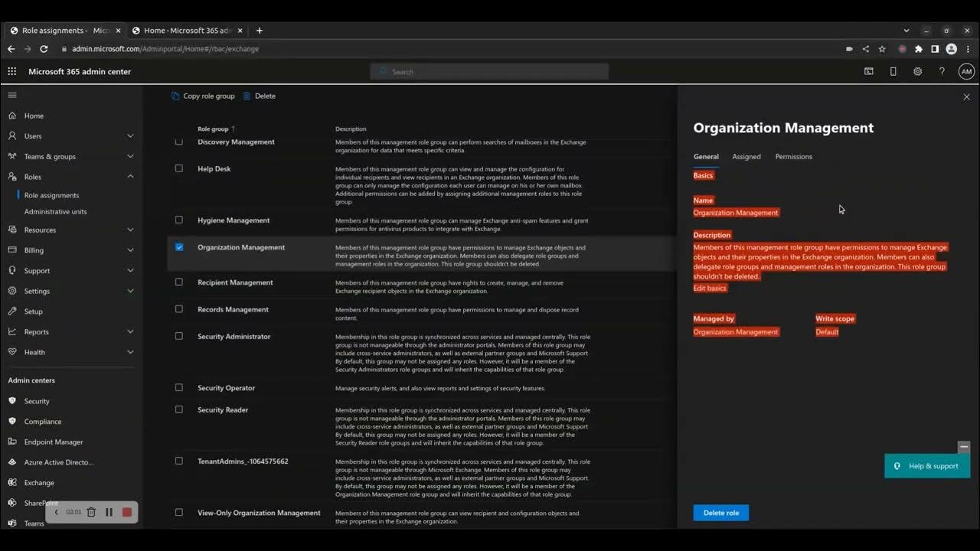Check the TenantAdmins_-1064575662 checkbox

click(179, 461)
